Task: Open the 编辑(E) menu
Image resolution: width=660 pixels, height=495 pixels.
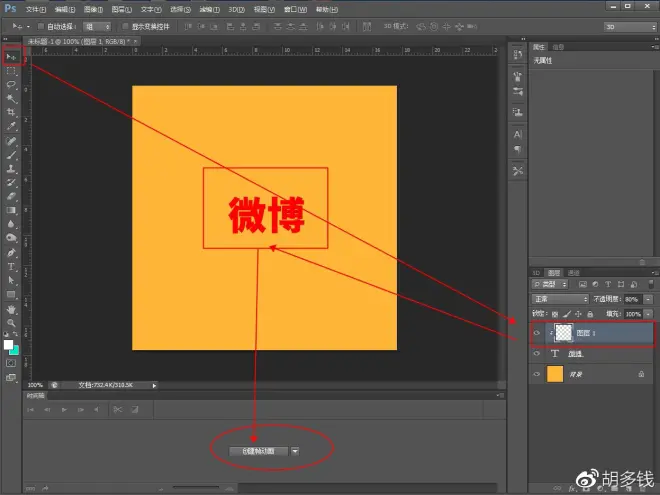Action: [65, 9]
